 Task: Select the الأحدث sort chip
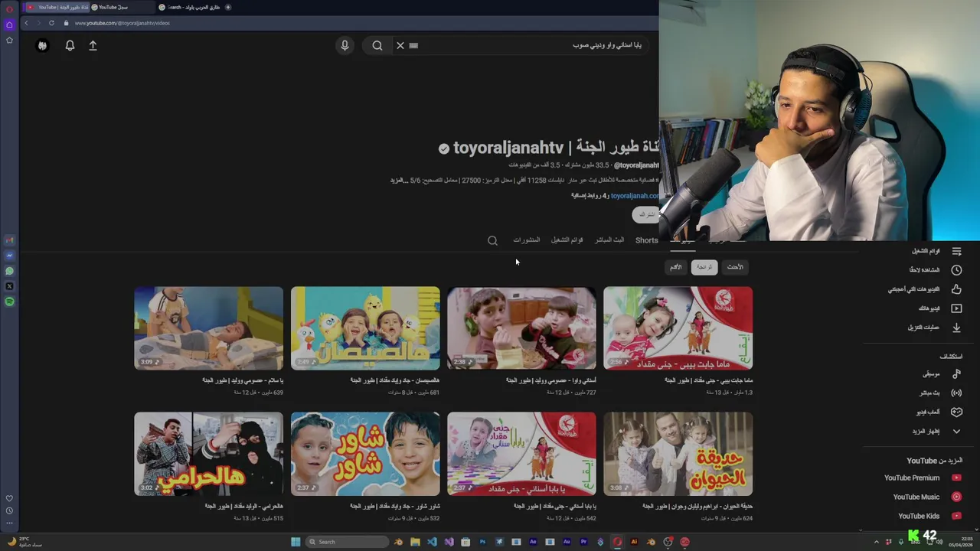pyautogui.click(x=735, y=267)
